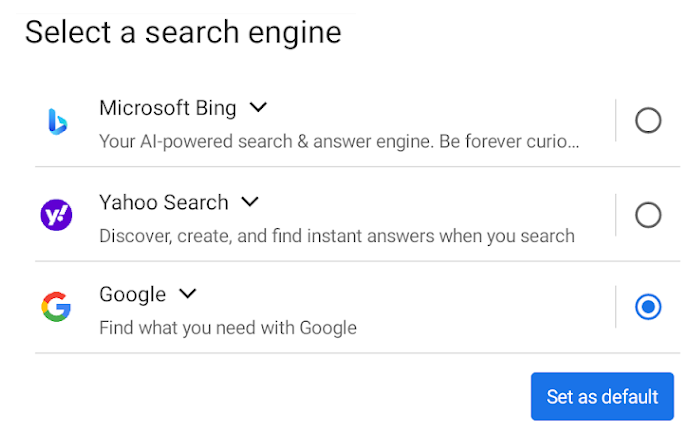Click the selected Google radio button
683x426 pixels.
coord(648,307)
